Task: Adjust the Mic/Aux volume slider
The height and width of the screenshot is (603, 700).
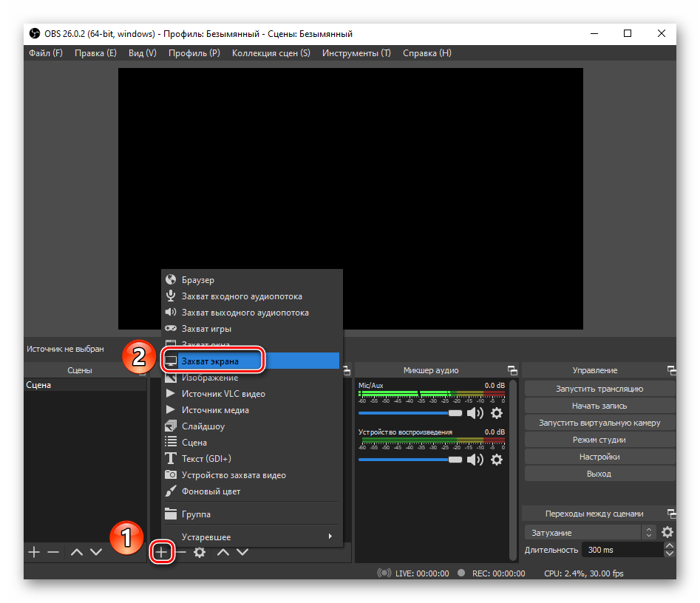Action: pyautogui.click(x=410, y=413)
